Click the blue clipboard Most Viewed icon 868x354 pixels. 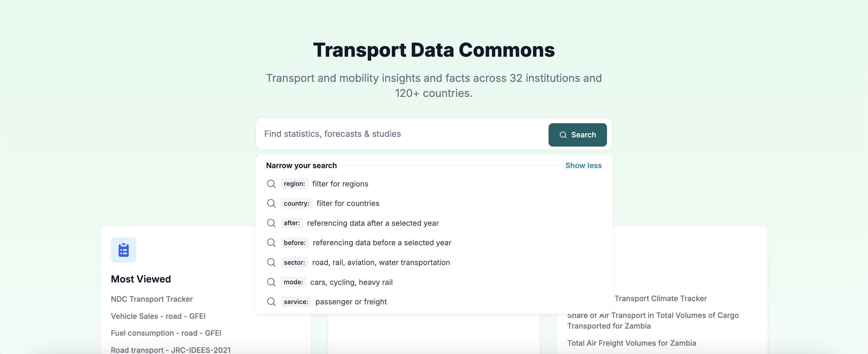pos(124,250)
